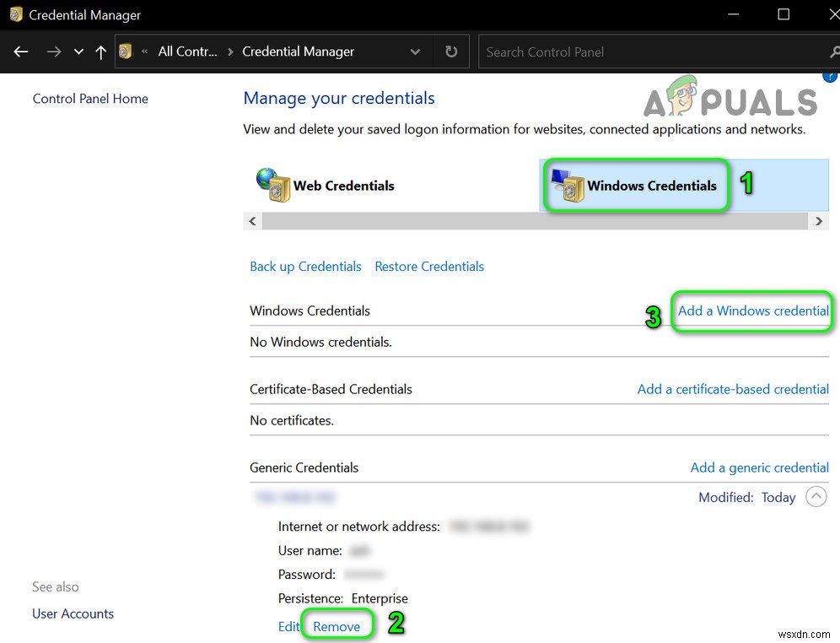
Task: Click the Web Credentials globe vault icon
Action: (273, 185)
